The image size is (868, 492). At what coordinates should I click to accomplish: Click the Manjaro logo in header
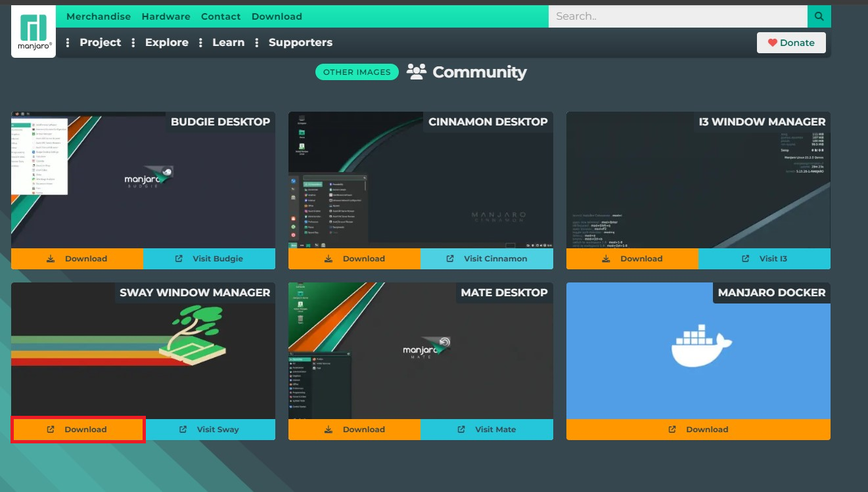34,32
